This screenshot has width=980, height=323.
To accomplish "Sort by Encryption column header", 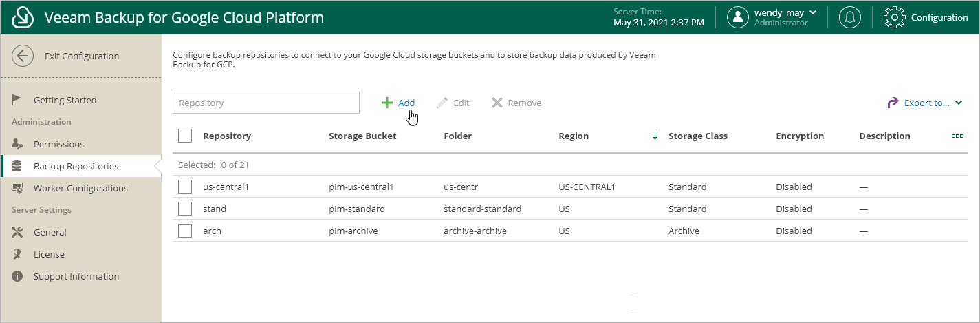I will click(800, 136).
